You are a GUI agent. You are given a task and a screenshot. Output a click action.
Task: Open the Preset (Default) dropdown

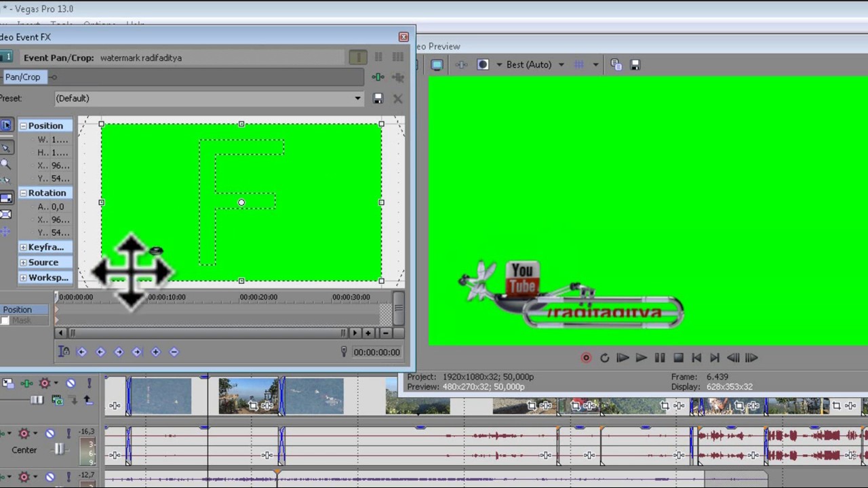357,98
